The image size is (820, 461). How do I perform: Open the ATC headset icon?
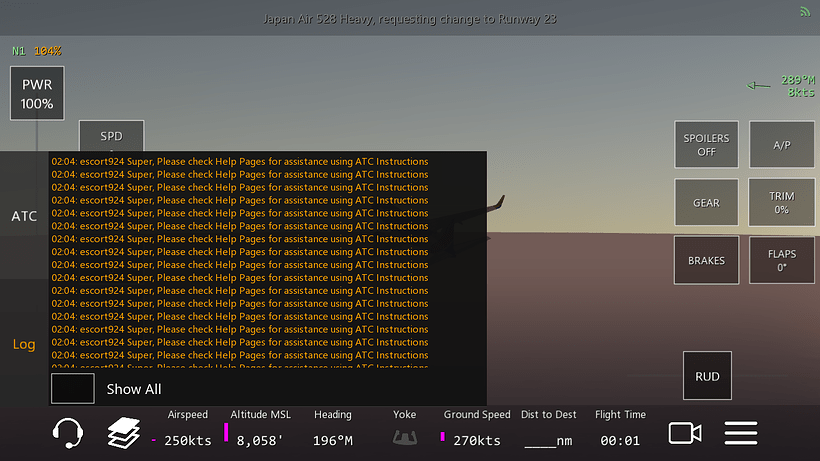(x=67, y=433)
